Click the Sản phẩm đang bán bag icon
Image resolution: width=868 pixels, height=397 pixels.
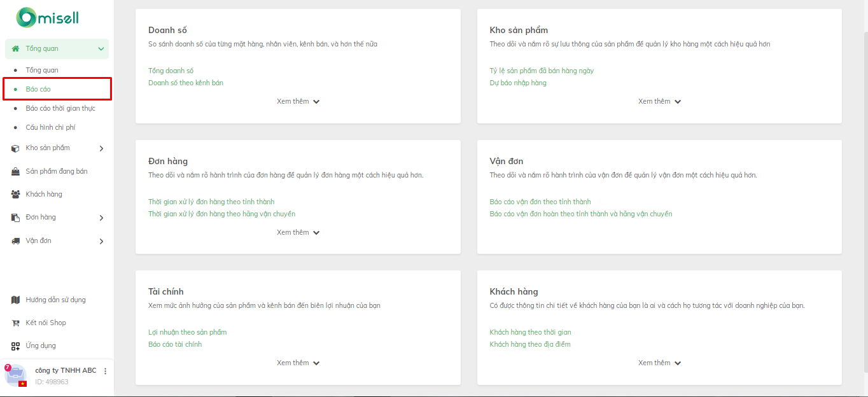[x=15, y=171]
